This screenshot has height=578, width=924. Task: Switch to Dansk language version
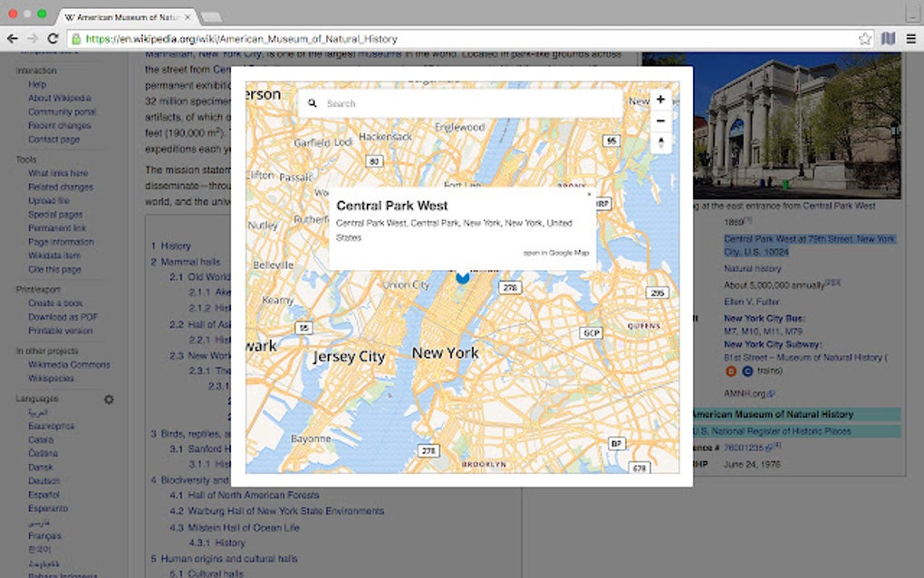click(40, 467)
